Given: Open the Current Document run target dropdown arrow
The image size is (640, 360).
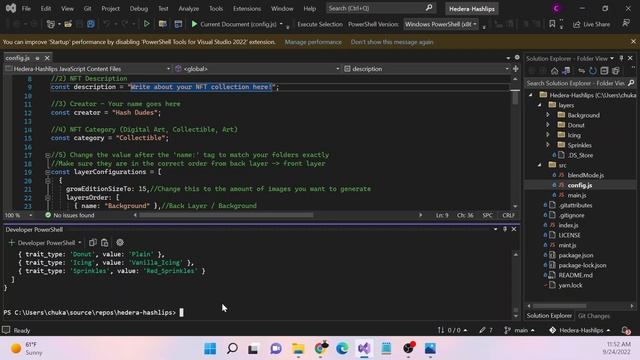Looking at the screenshot, I should tap(281, 24).
